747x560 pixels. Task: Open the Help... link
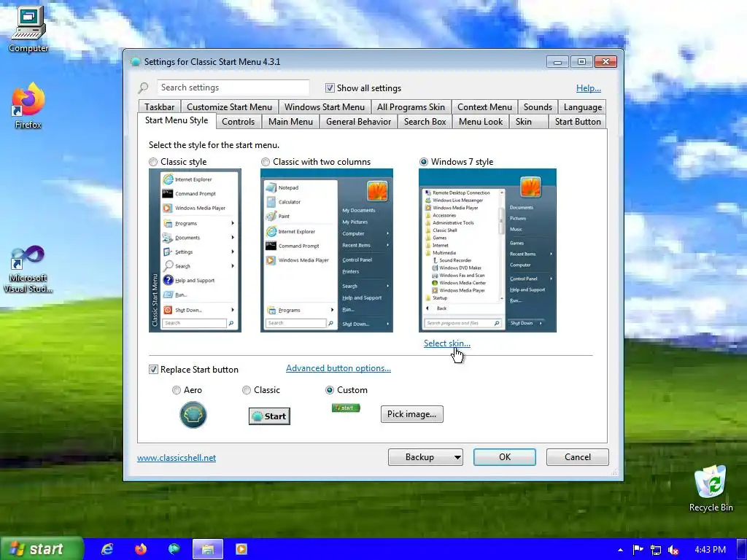click(x=589, y=87)
